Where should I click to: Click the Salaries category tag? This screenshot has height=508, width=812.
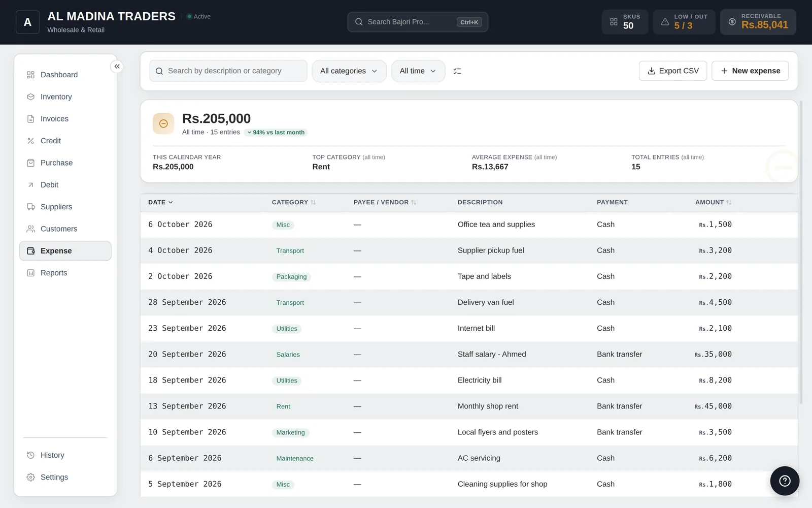pyautogui.click(x=288, y=355)
